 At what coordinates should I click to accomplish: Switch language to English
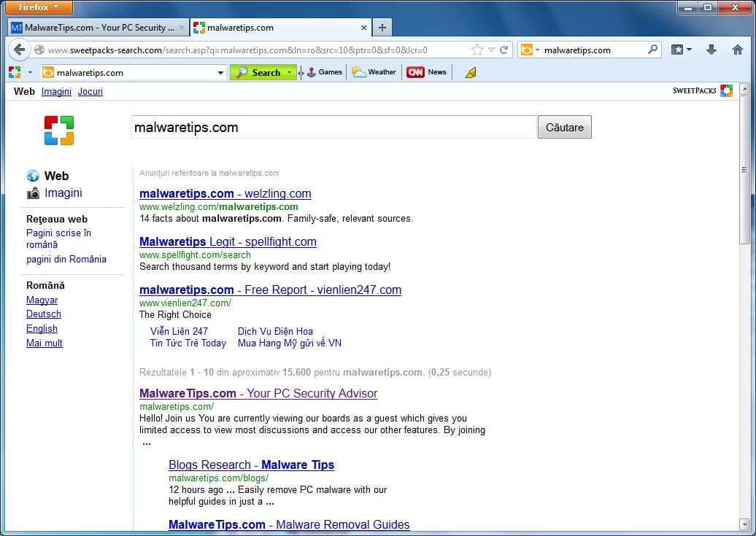coord(42,328)
